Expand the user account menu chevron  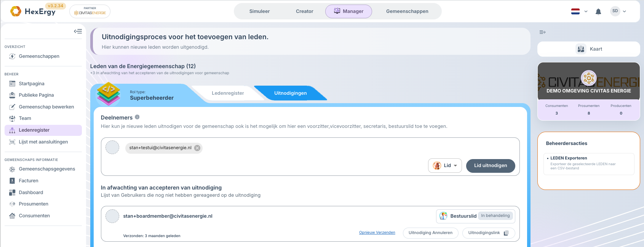624,11
